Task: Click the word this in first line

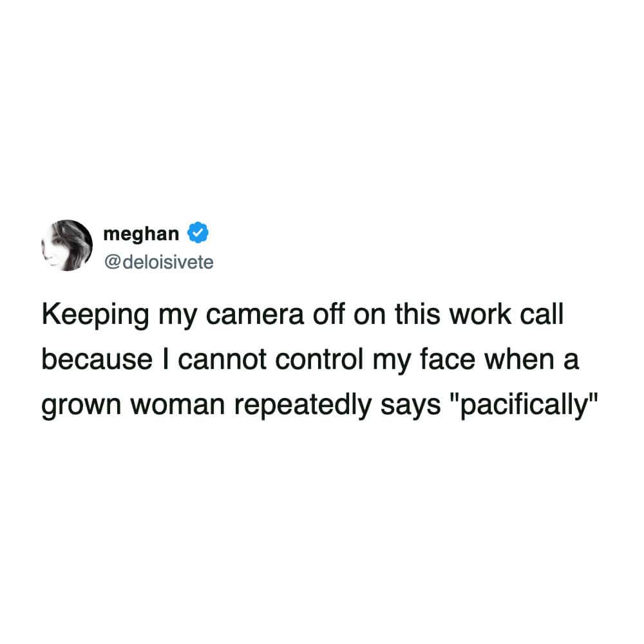Action: 417,316
